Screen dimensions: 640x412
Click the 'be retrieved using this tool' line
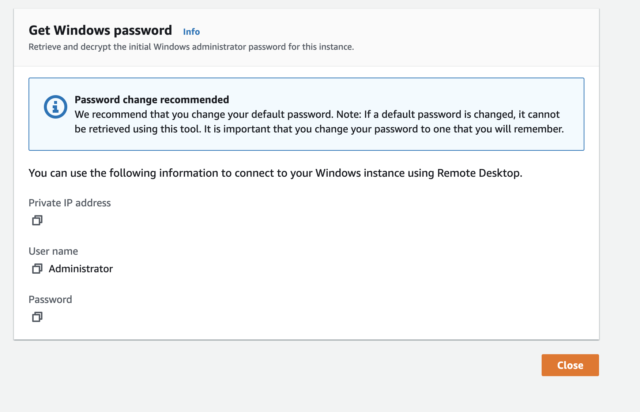(x=319, y=129)
